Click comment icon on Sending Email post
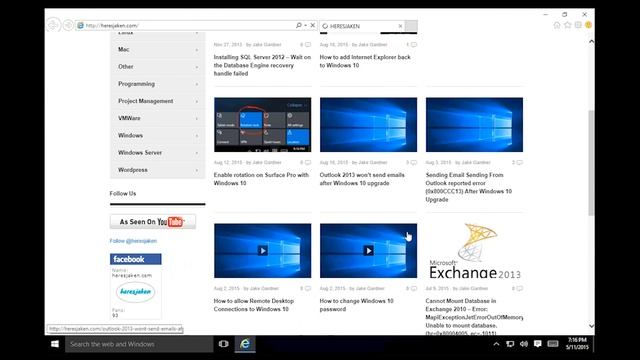 [x=520, y=162]
